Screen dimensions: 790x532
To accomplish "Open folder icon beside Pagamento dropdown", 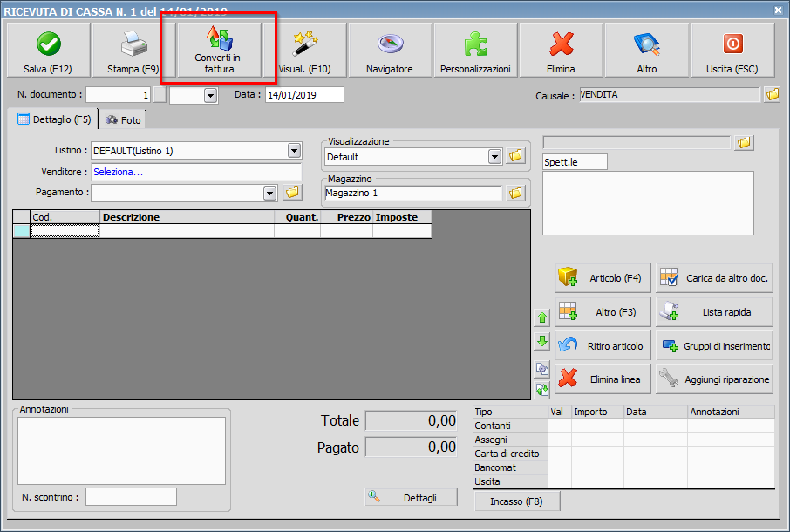I will click(292, 193).
